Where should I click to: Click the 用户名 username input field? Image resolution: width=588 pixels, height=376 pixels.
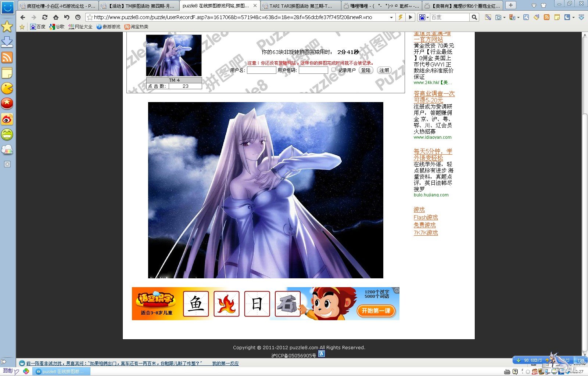click(261, 70)
